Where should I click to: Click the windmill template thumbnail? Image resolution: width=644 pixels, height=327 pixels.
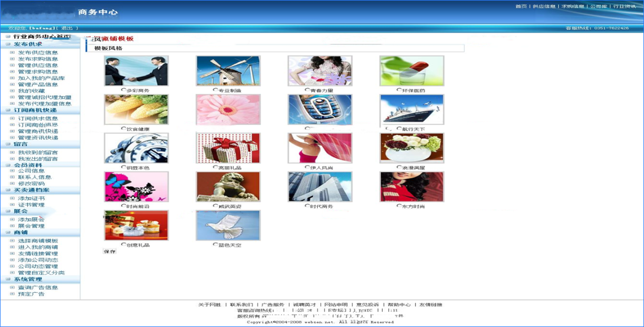tap(228, 71)
